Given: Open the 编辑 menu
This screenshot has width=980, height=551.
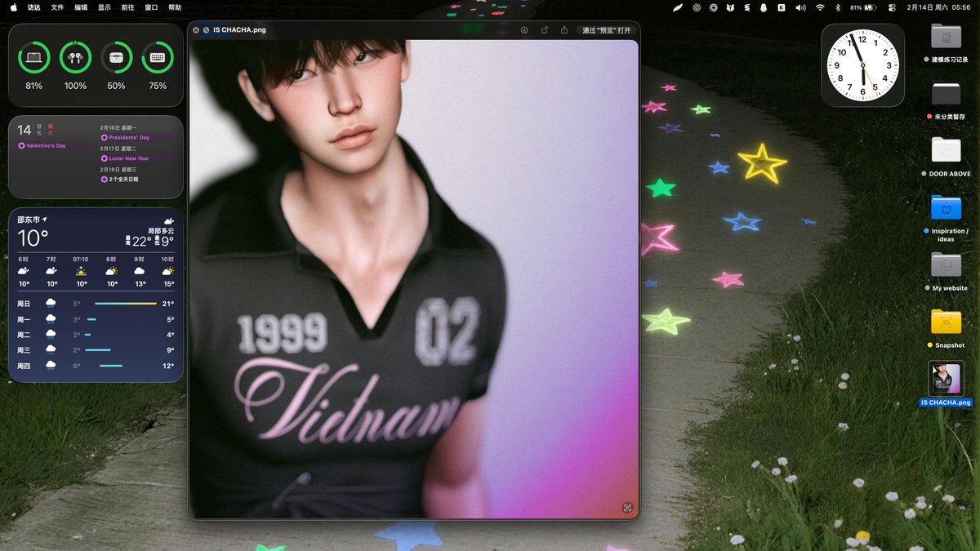Looking at the screenshot, I should [x=81, y=7].
